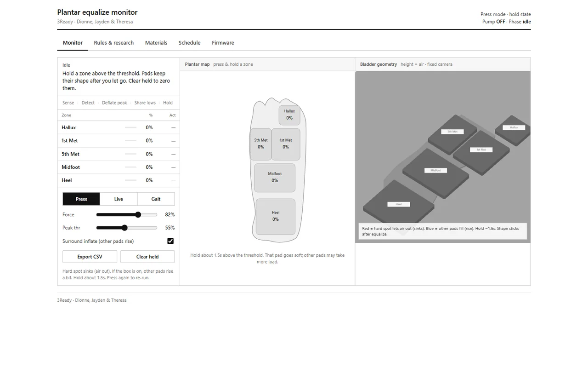588x368 pixels.
Task: Click the 5th Met zone on plantar map
Action: click(260, 144)
